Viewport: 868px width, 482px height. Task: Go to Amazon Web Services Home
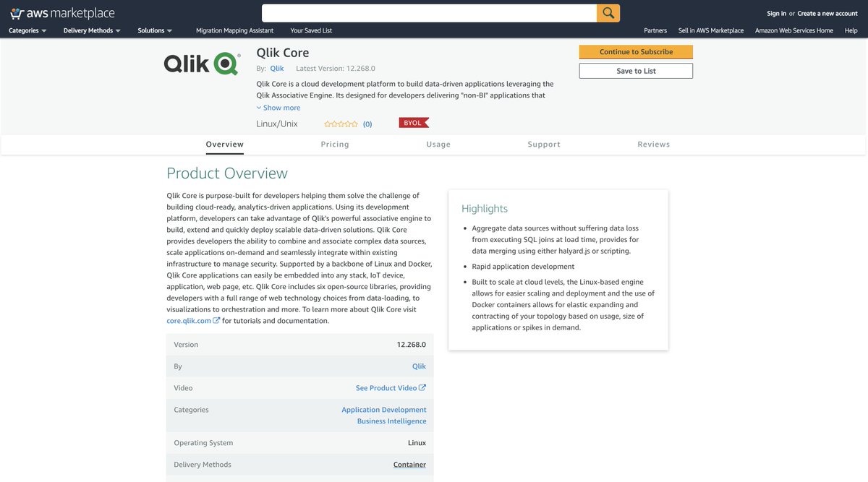(794, 30)
